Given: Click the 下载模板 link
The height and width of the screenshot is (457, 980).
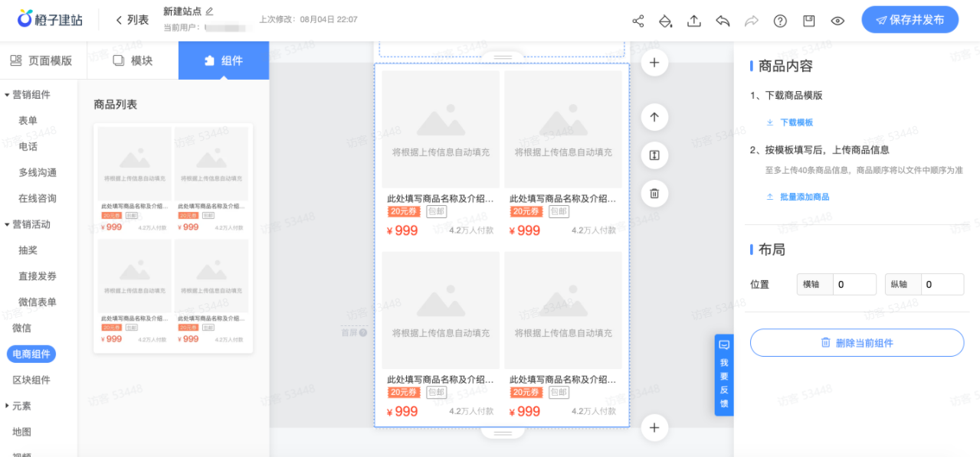Looking at the screenshot, I should click(796, 122).
